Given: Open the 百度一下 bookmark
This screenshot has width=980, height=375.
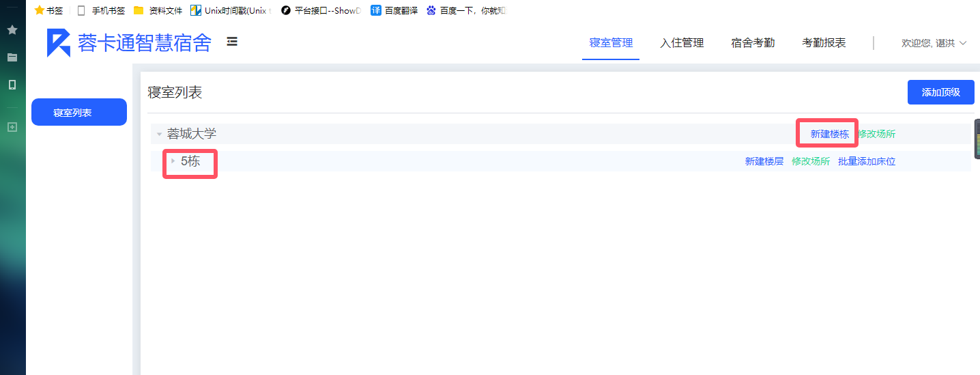Looking at the screenshot, I should click(x=466, y=10).
